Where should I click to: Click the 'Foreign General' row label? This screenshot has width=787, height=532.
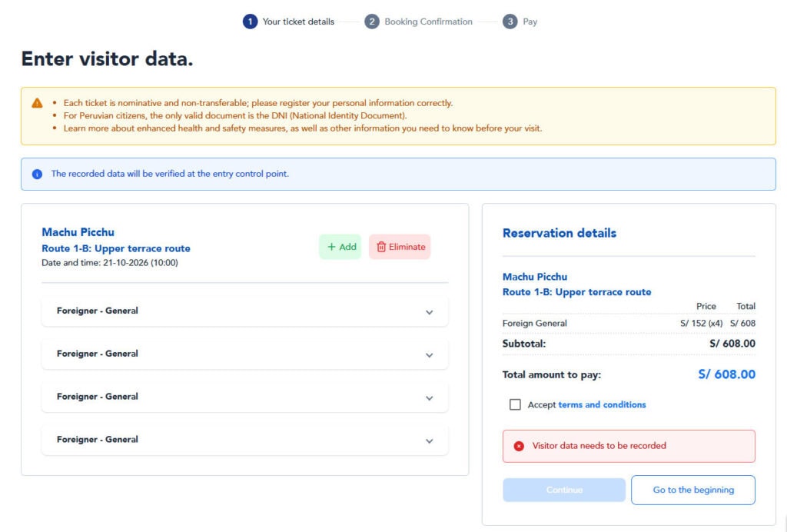(x=535, y=323)
